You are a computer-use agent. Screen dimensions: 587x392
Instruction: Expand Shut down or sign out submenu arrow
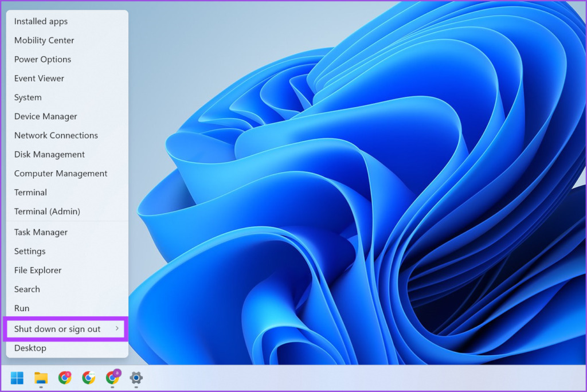coord(117,328)
